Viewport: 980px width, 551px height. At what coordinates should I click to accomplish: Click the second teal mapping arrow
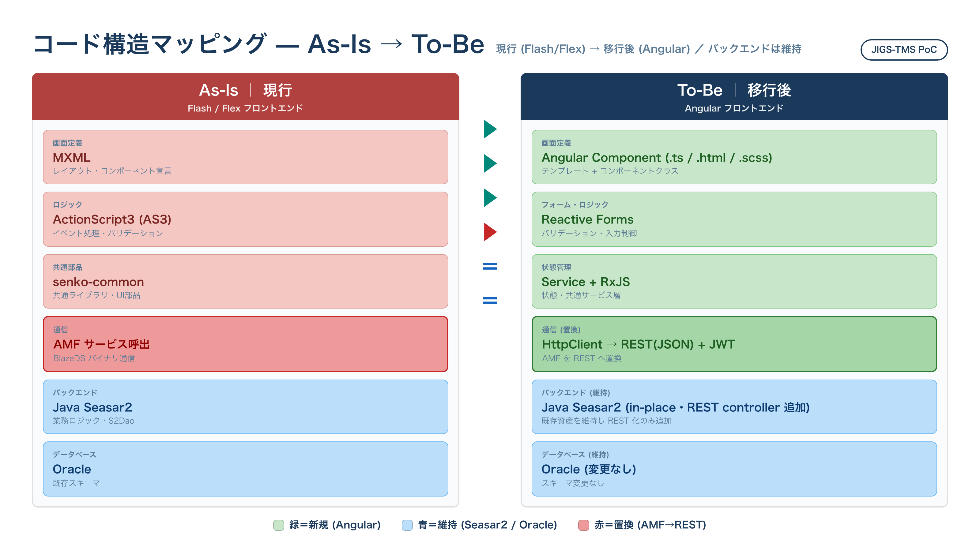click(x=490, y=163)
